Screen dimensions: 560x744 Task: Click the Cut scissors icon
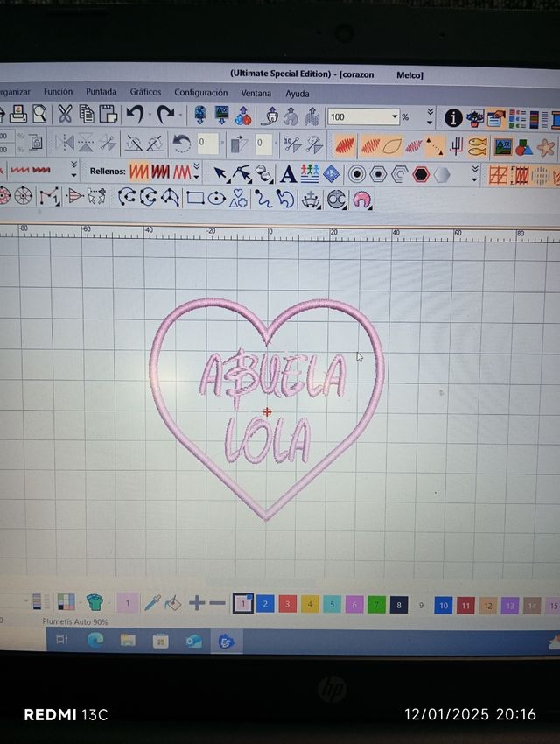(65, 115)
